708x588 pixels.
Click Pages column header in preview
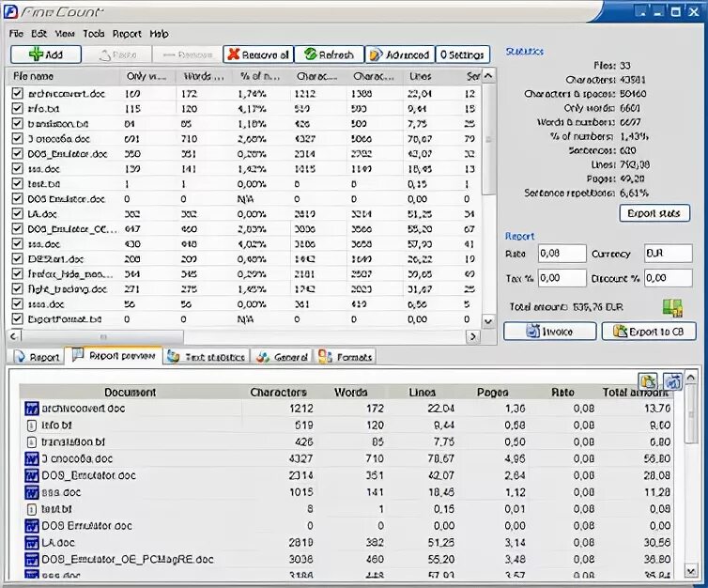(x=492, y=392)
